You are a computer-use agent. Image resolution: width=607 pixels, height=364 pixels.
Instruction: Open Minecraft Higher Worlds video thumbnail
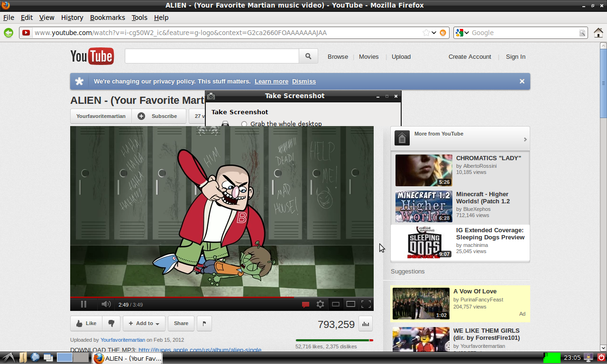pos(424,207)
